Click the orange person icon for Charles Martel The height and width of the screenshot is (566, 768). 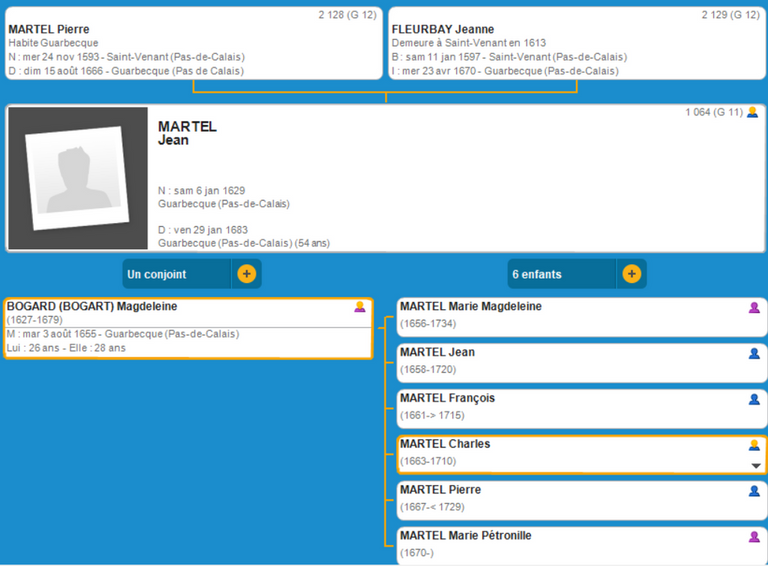click(755, 445)
